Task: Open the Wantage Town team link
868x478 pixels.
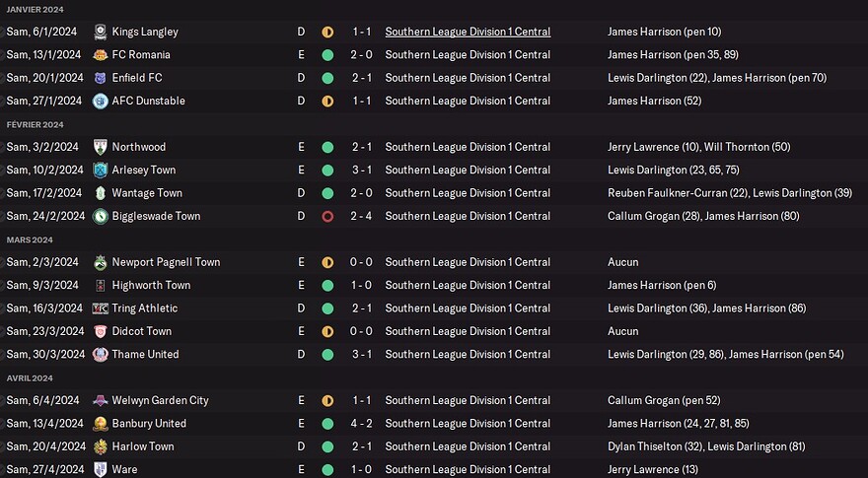Action: (147, 193)
